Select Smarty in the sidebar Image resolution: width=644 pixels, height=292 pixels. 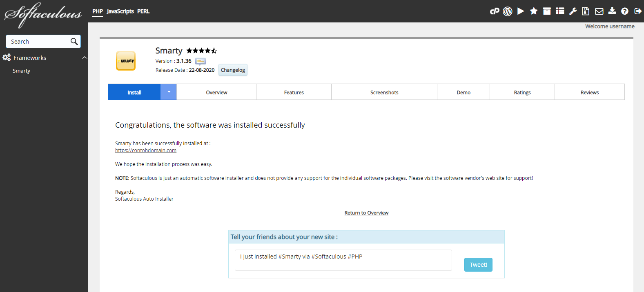pos(21,71)
